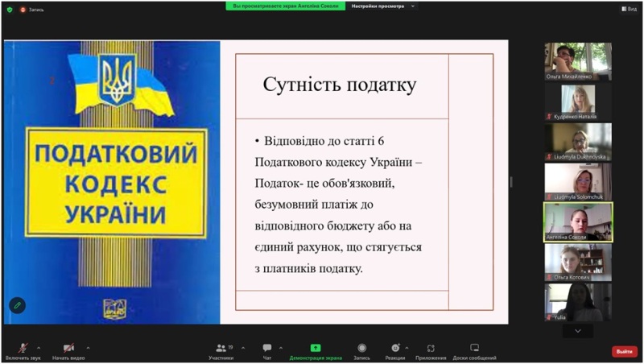Expand audio options arrow next to Включить звук
The width and height of the screenshot is (644, 364).
pos(39,348)
